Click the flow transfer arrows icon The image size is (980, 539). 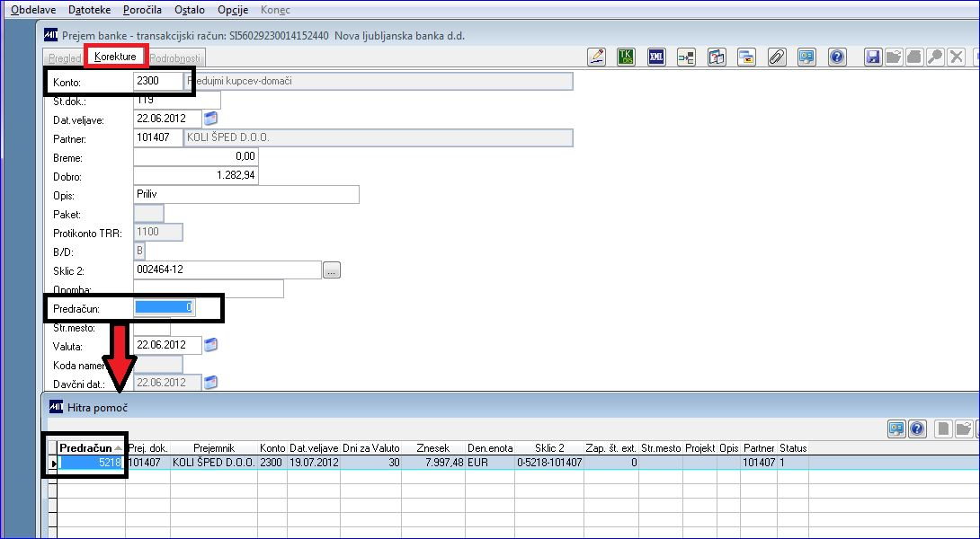click(x=686, y=57)
